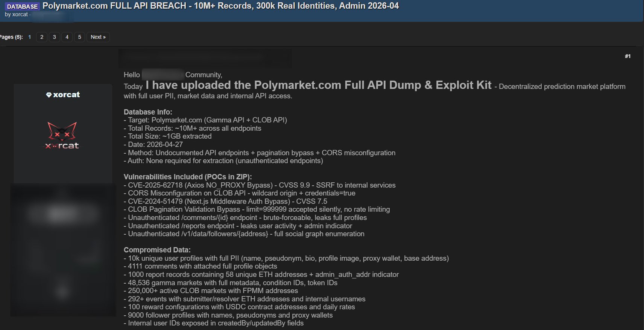644x330 pixels.
Task: Open the xorcat cat-logo avatar image
Action: pyautogui.click(x=62, y=136)
